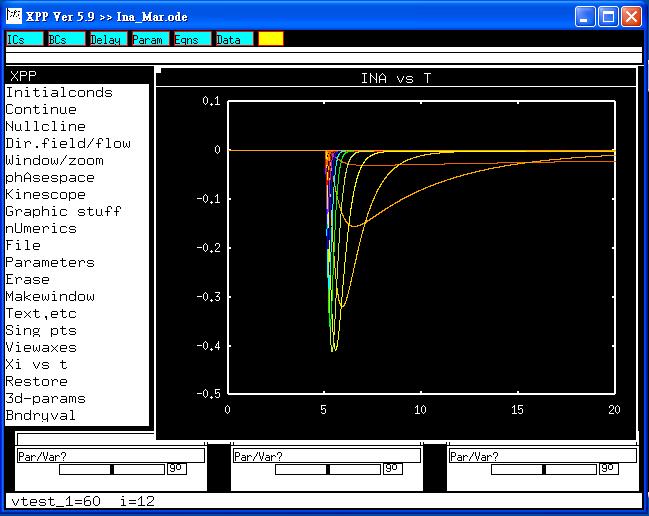The height and width of the screenshot is (516, 649).
Task: Open the Data browser button
Action: 235,39
